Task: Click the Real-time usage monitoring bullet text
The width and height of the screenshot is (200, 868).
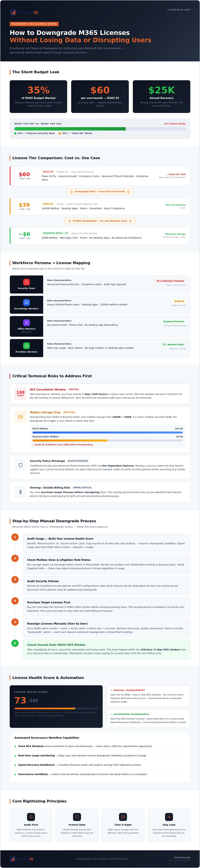Action: click(x=82, y=756)
